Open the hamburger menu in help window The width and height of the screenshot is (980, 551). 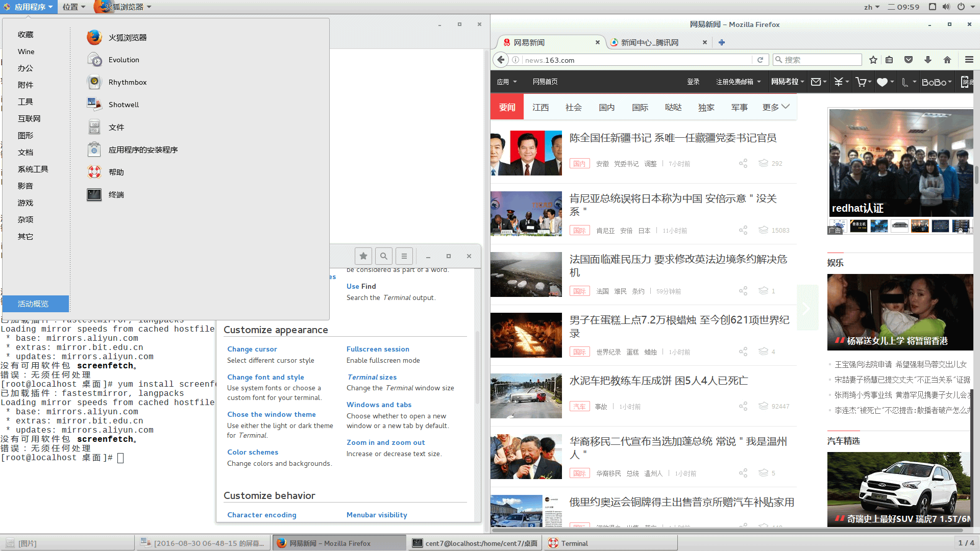click(x=404, y=256)
